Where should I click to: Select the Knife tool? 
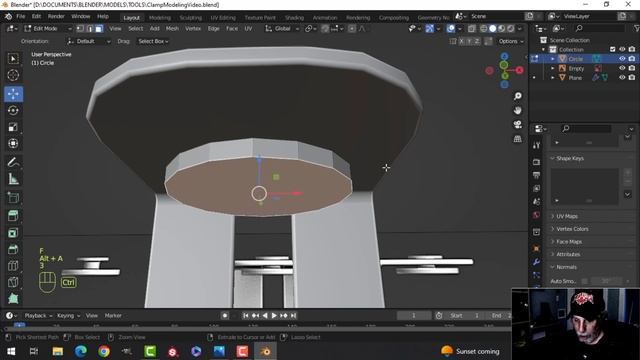13,282
